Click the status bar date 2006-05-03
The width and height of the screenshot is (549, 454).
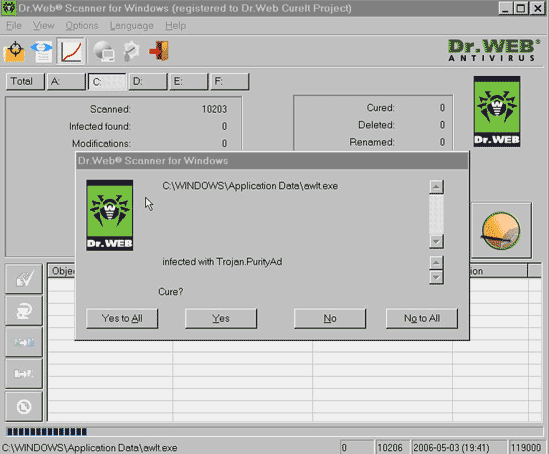451,448
